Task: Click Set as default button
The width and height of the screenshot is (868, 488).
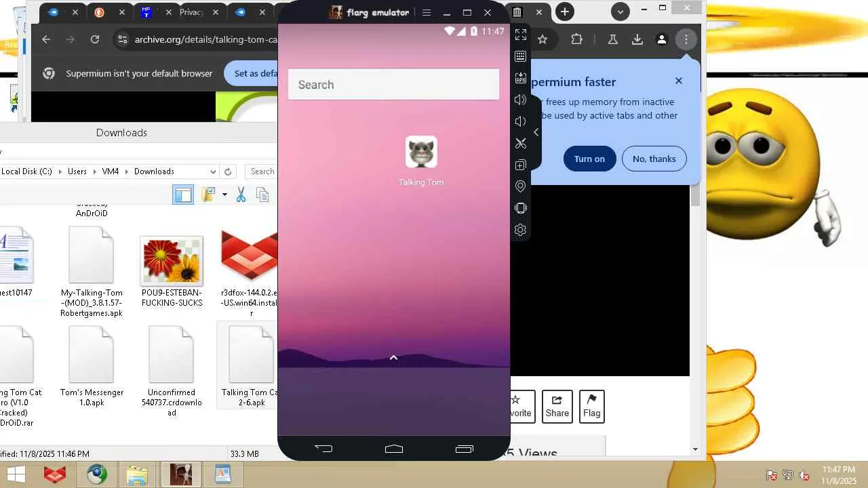Action: [251, 73]
